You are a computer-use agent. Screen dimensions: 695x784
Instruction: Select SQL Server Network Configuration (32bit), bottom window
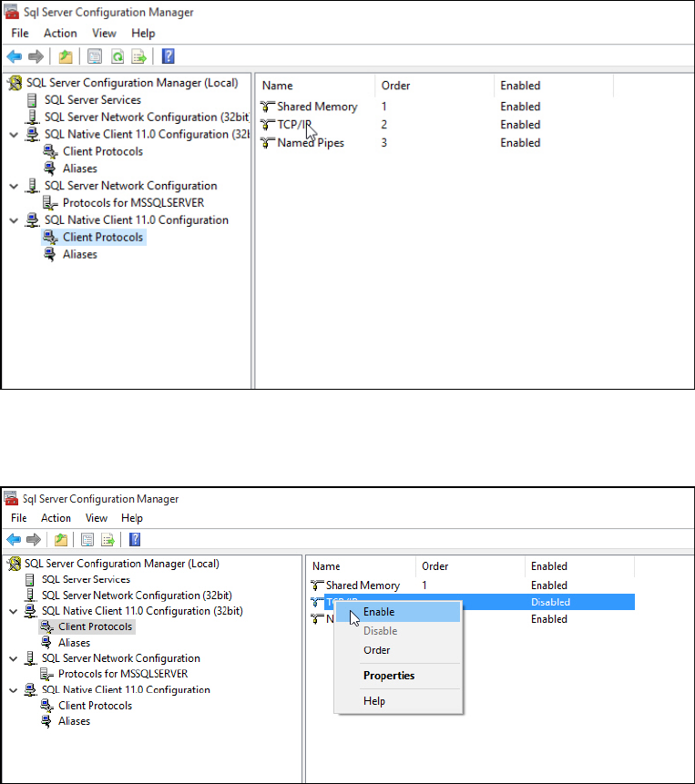click(137, 596)
